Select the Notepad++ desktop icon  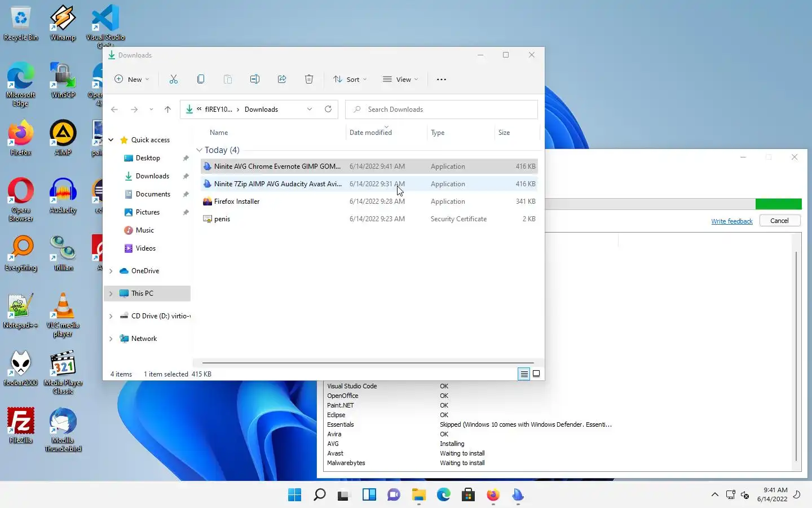[21, 311]
